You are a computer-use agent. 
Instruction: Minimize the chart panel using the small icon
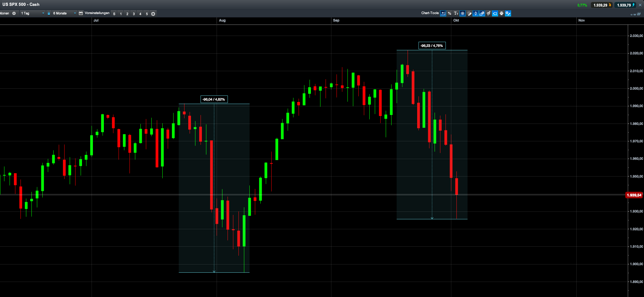[x=631, y=14]
